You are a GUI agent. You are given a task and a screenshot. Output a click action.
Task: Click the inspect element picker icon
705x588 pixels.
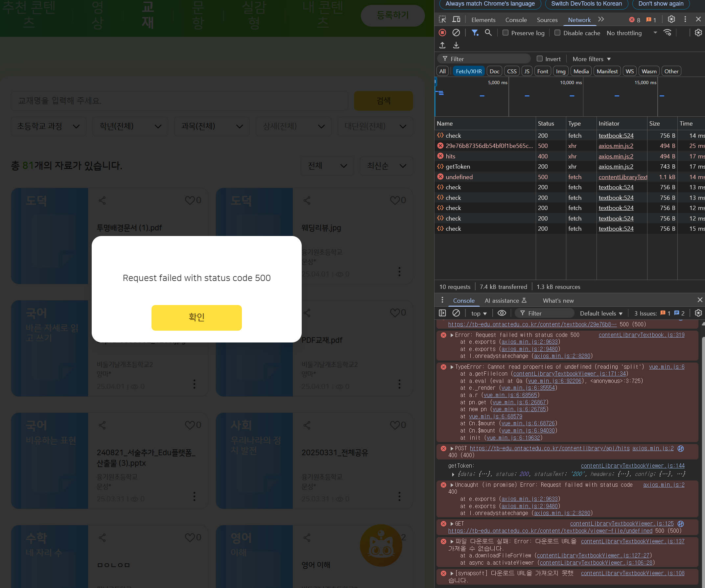442,19
